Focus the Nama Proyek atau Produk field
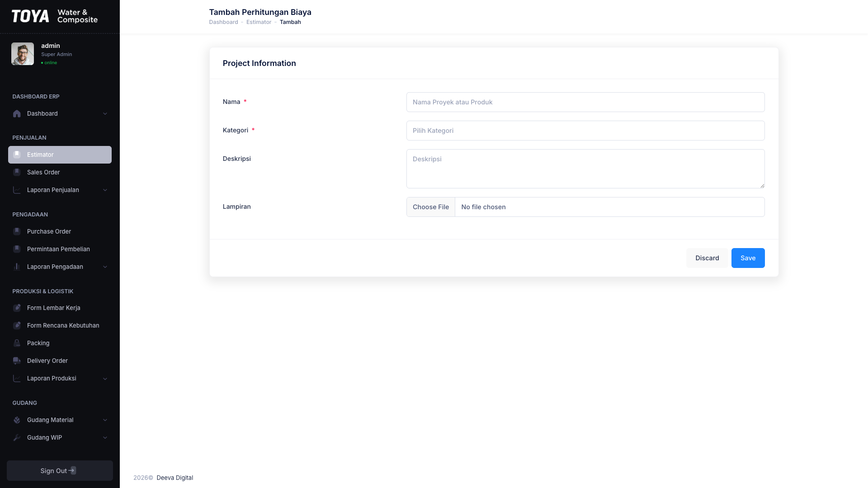 [585, 102]
